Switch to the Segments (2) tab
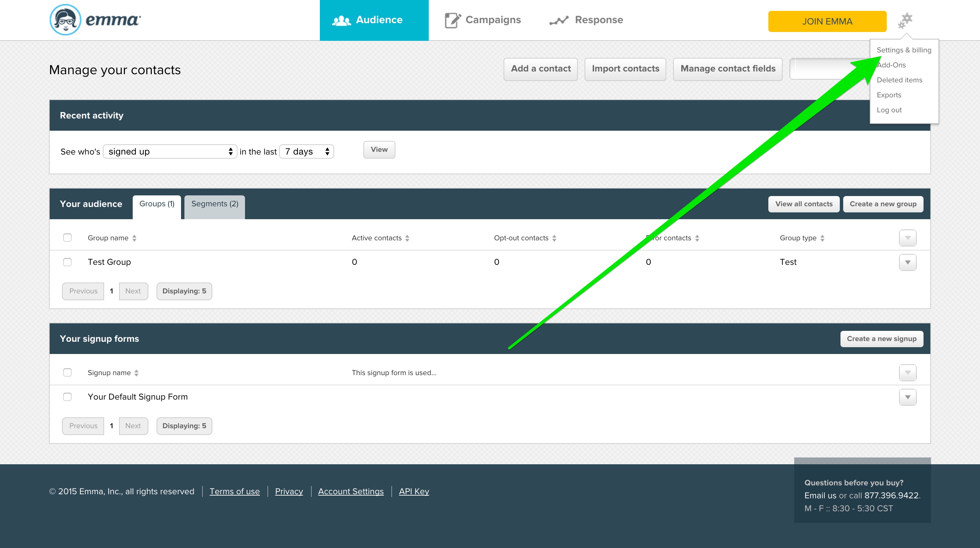 click(215, 204)
